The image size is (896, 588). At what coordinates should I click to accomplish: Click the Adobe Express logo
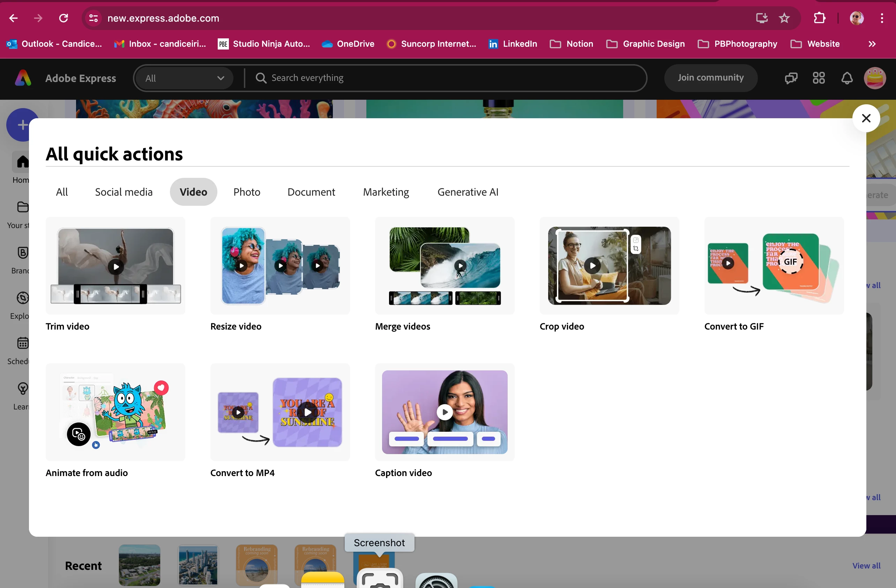23,78
